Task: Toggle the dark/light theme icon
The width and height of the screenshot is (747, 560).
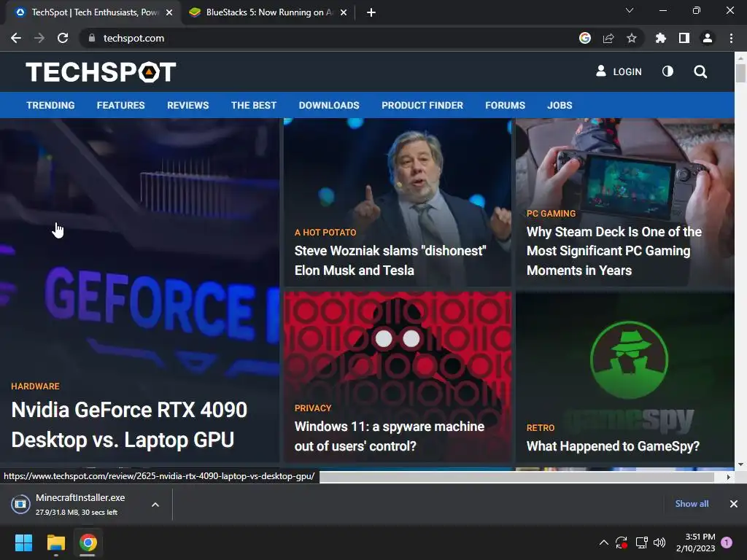Action: click(x=667, y=71)
